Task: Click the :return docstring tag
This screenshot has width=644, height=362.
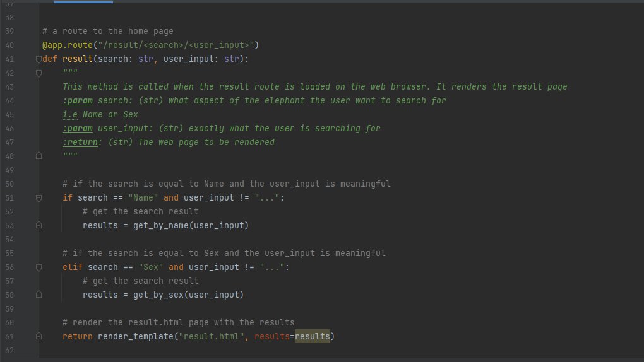Action: pyautogui.click(x=80, y=143)
